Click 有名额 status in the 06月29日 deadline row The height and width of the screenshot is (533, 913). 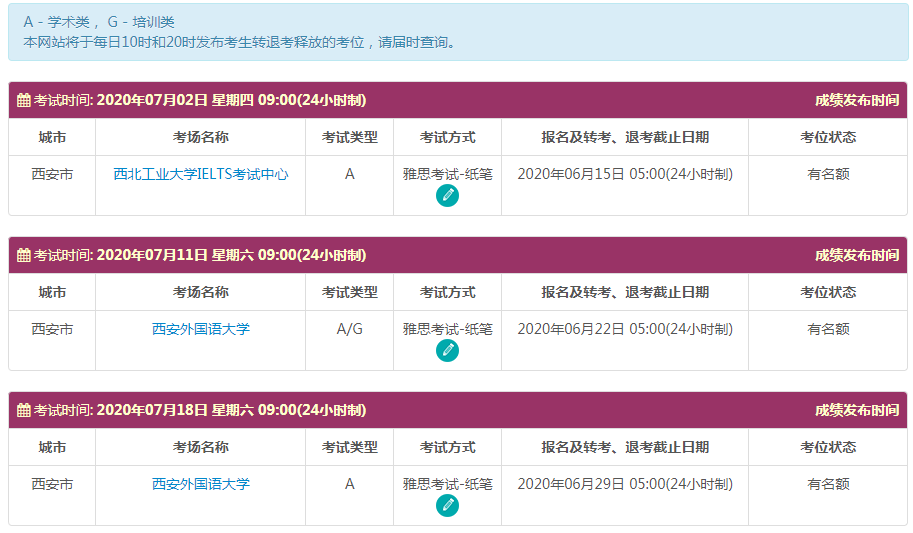(x=828, y=484)
